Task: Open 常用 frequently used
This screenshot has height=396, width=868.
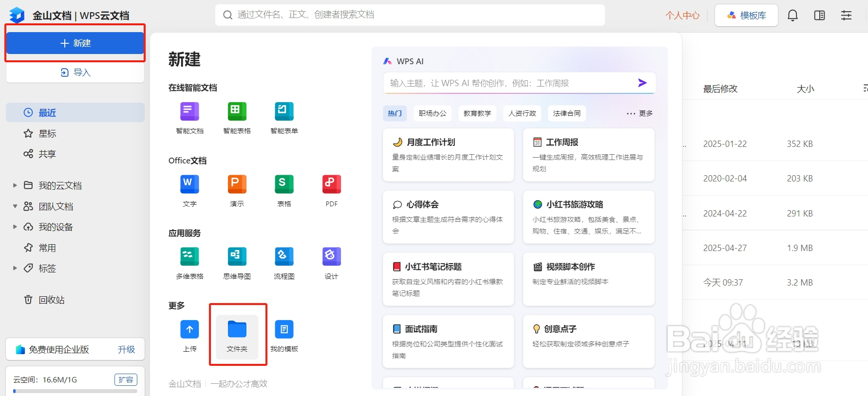Action: tap(75, 248)
